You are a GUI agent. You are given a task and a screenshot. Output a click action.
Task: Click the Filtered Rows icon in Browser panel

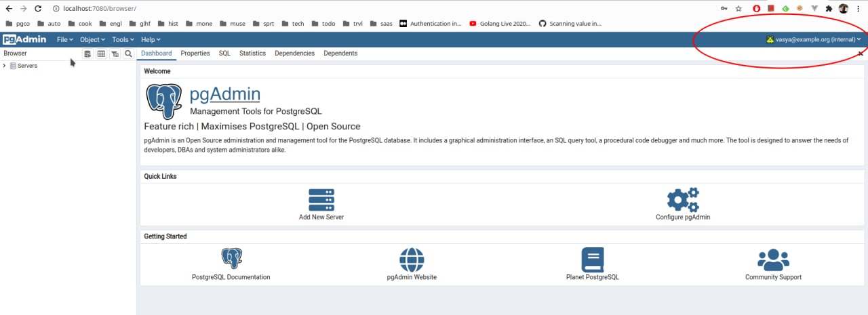point(115,54)
